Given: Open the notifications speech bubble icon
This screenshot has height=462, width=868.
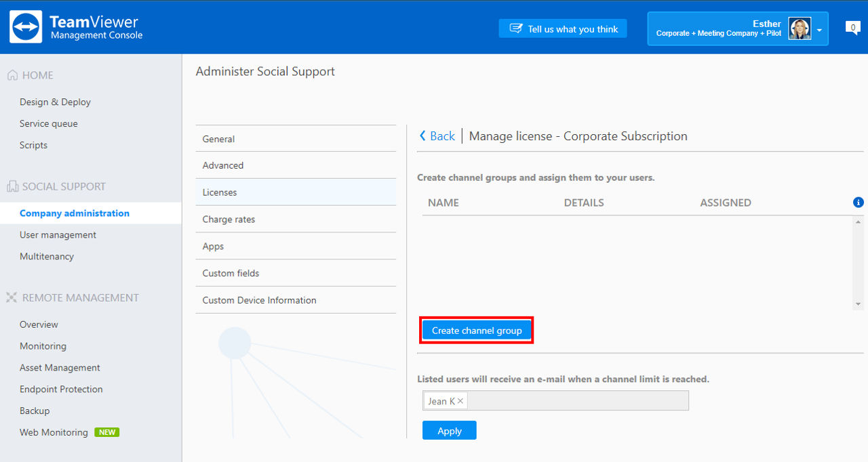Looking at the screenshot, I should (853, 28).
